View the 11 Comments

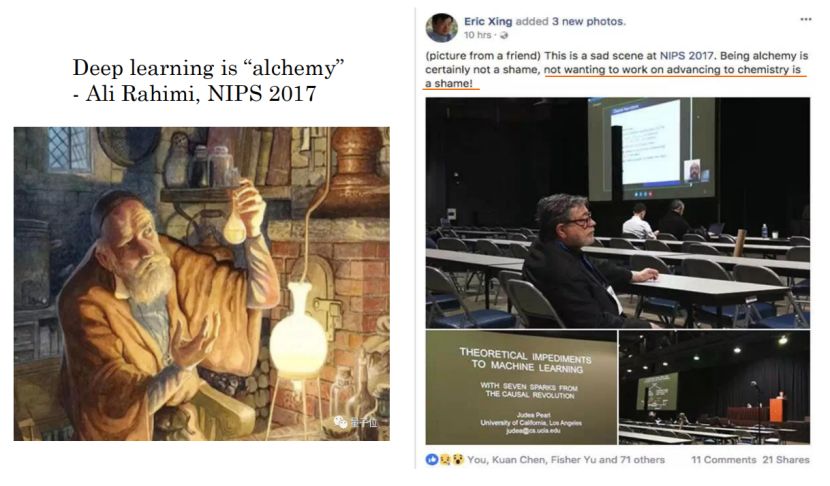724,460
